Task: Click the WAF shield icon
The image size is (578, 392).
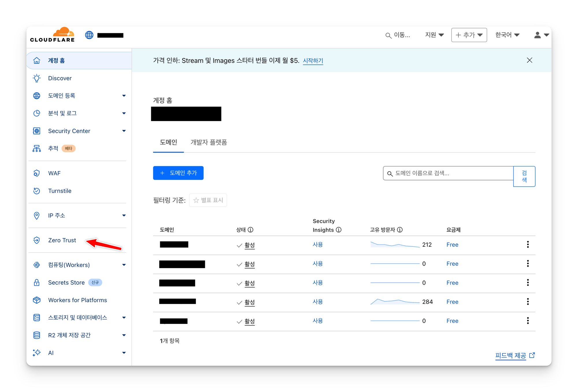Action: point(37,173)
